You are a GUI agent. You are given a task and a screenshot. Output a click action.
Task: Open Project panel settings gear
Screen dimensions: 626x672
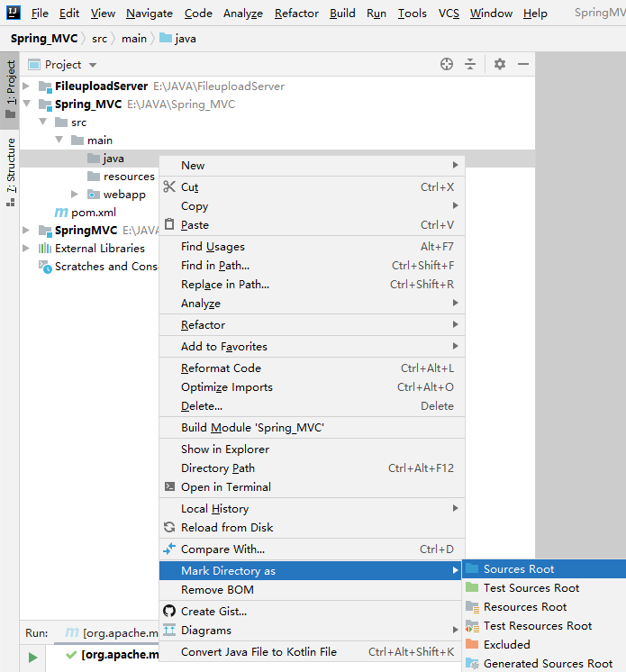[500, 64]
